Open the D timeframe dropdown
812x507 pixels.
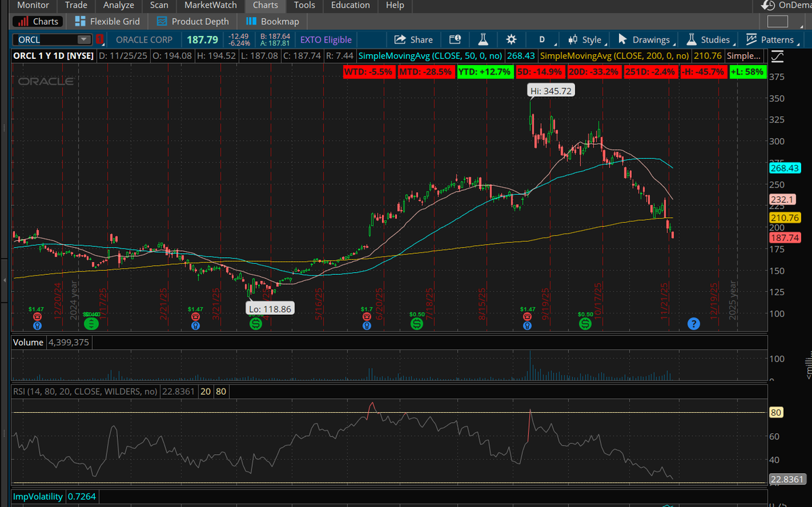[542, 39]
